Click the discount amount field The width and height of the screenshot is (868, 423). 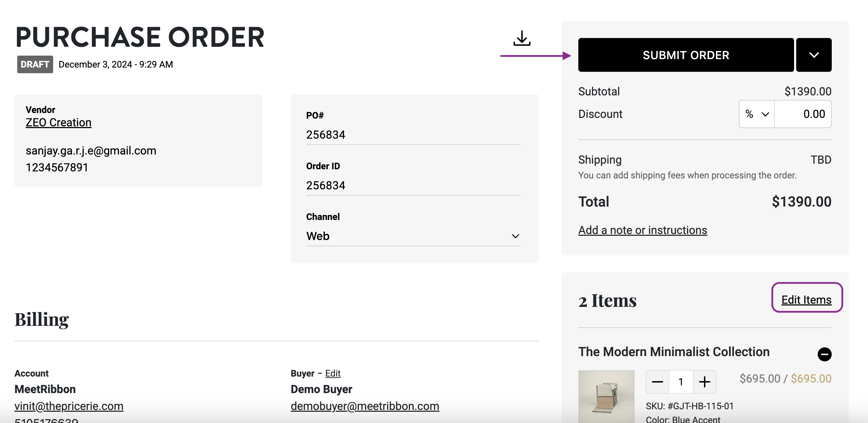click(x=803, y=114)
